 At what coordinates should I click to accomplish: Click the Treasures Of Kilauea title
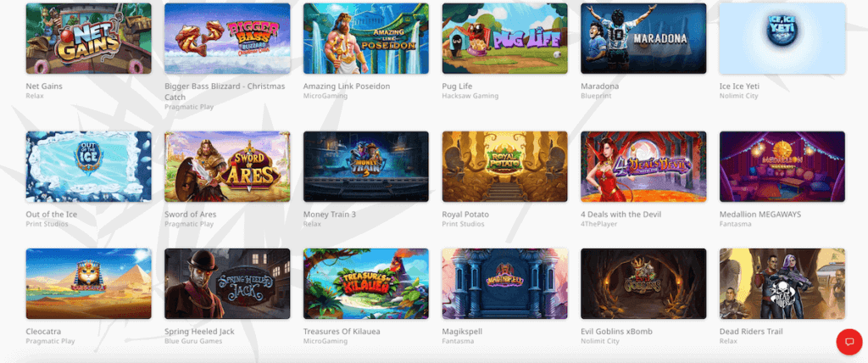(x=342, y=332)
